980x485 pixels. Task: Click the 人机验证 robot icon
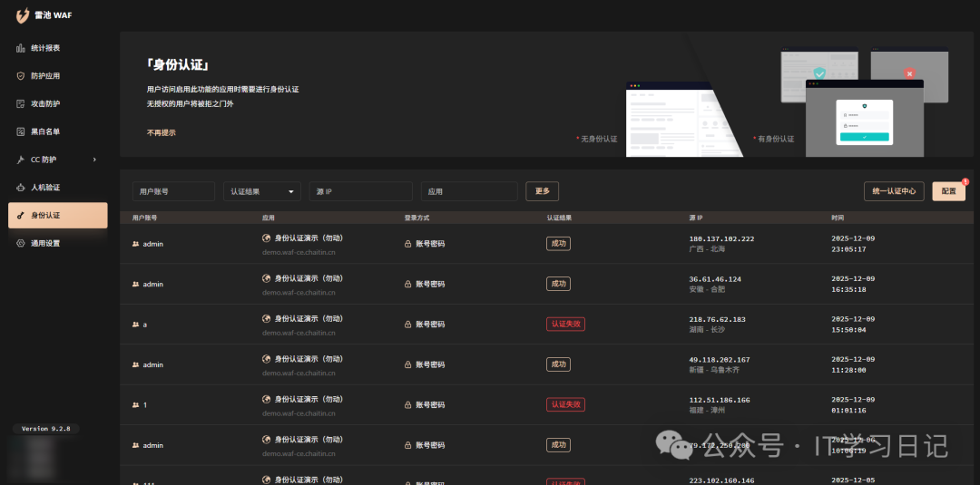[21, 188]
